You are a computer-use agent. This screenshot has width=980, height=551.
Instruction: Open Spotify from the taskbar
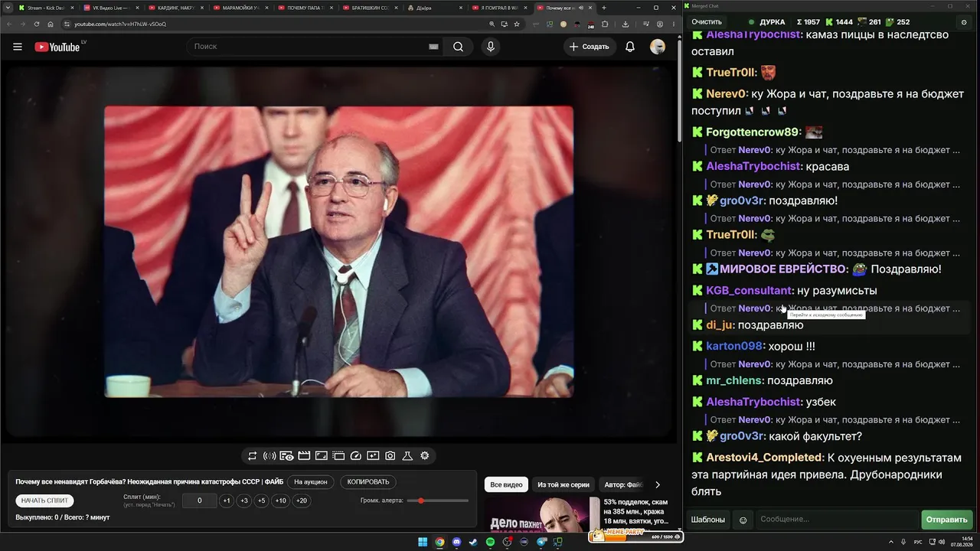coord(490,543)
